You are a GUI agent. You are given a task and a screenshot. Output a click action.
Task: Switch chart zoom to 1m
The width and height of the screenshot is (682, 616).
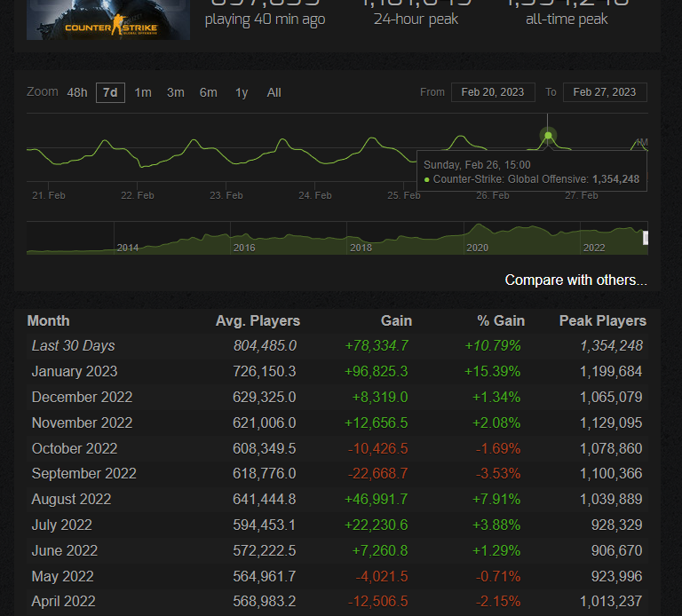coord(143,92)
